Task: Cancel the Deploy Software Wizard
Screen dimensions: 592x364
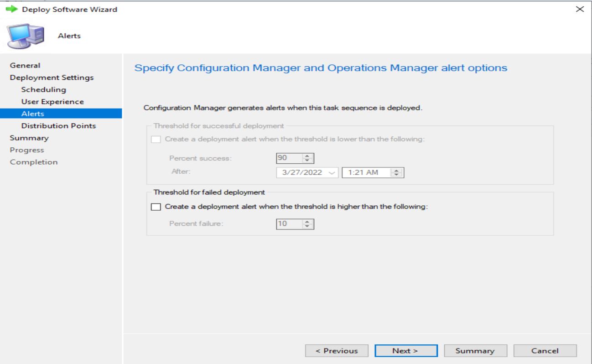Action: click(x=545, y=350)
